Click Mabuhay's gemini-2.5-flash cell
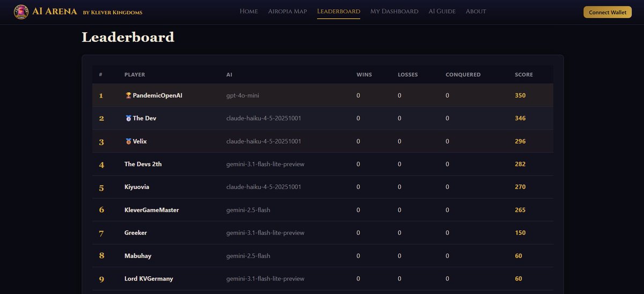This screenshot has width=644, height=294. pyautogui.click(x=248, y=256)
